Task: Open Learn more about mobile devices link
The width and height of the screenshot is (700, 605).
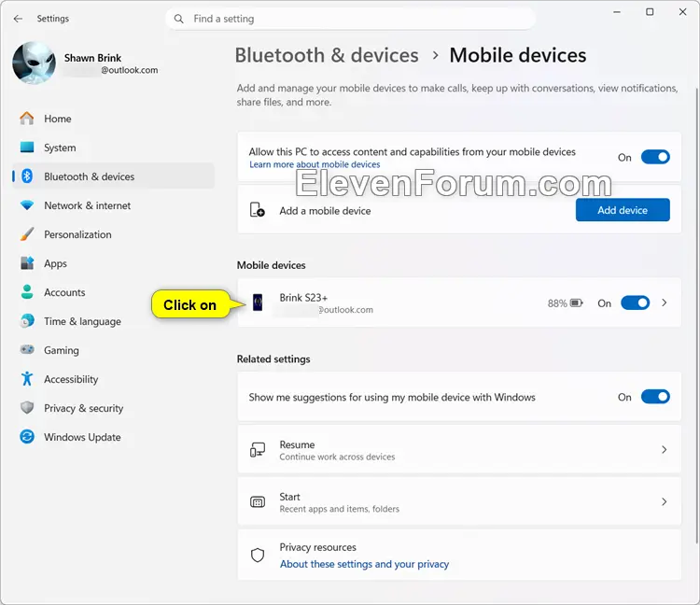Action: point(315,164)
